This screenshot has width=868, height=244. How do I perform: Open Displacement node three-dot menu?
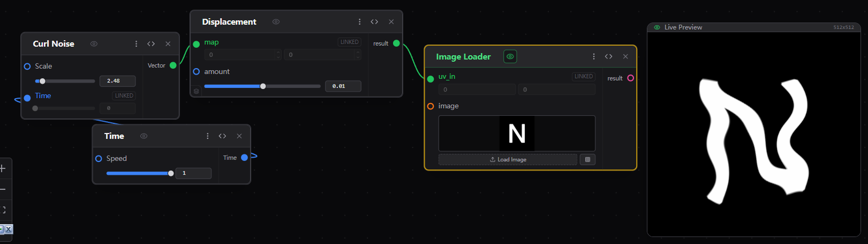359,22
